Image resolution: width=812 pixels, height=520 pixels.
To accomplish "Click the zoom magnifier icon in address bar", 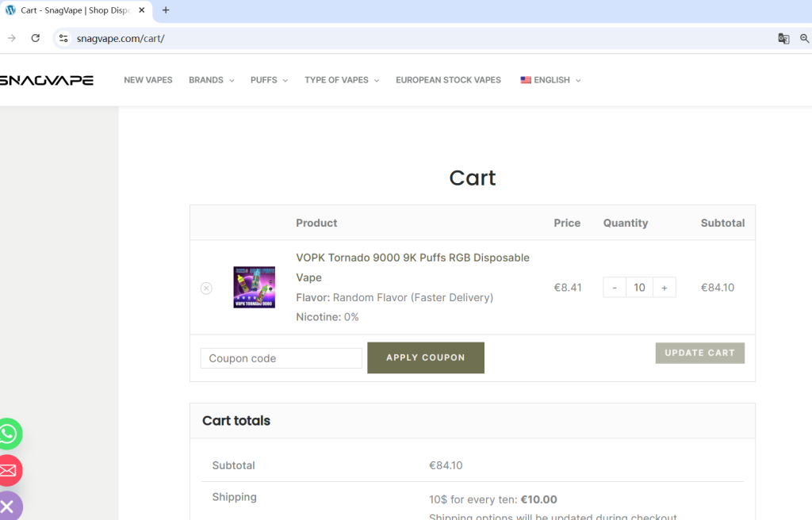I will click(804, 38).
